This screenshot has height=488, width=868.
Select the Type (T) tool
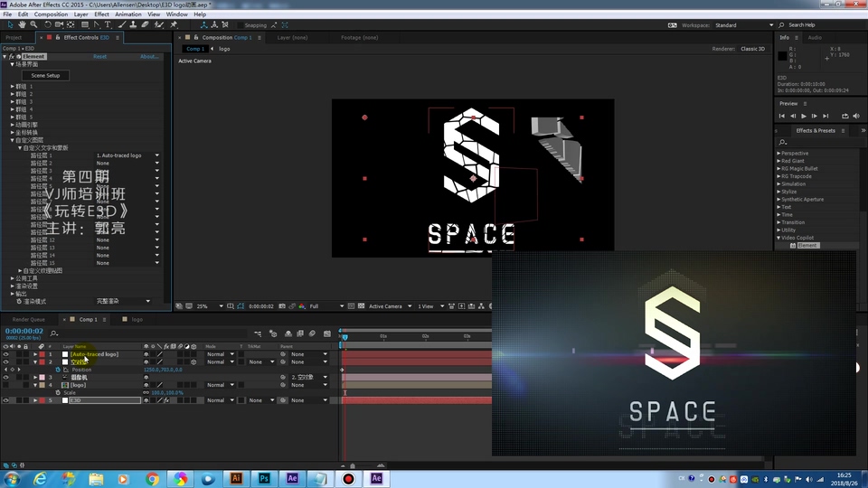tap(108, 25)
